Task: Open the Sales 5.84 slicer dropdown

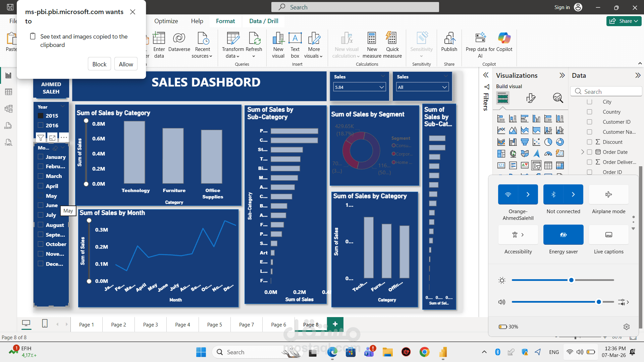Action: [x=381, y=87]
